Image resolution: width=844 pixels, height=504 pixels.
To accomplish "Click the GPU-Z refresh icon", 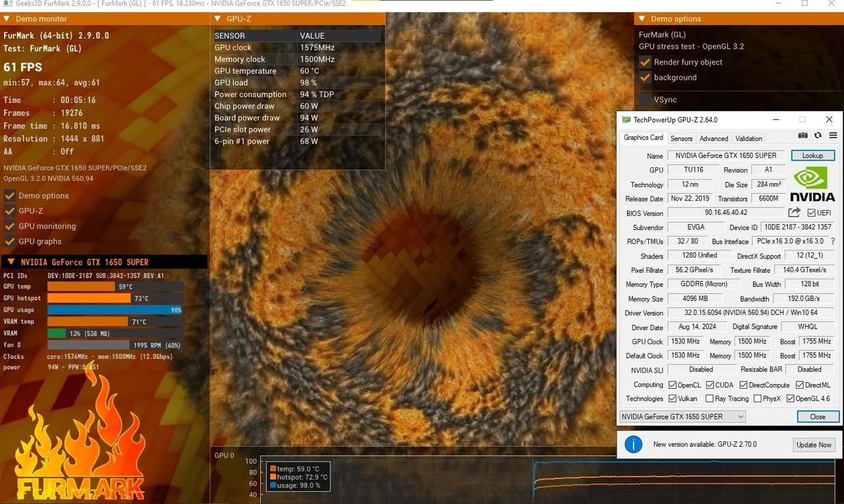I will [818, 136].
